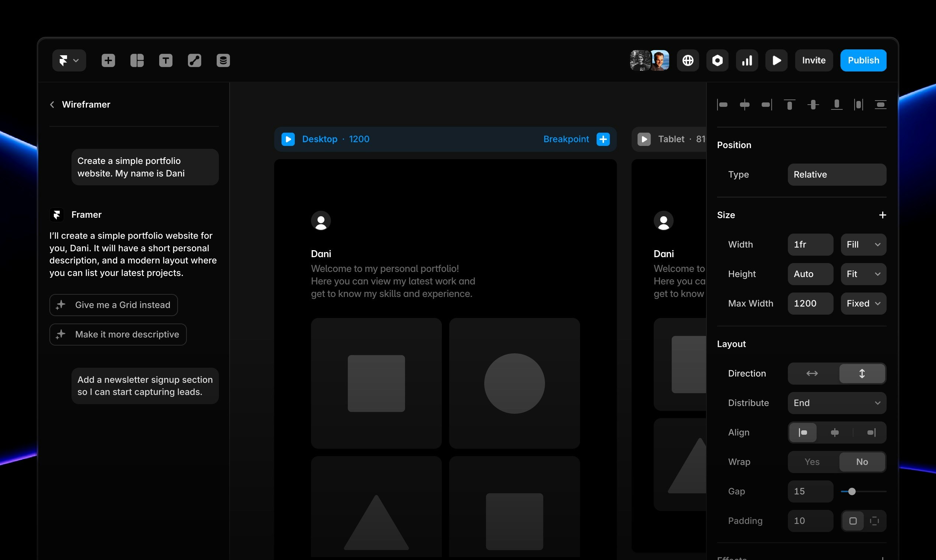Select the Vector tool in the toolbar
936x560 pixels.
[x=194, y=60]
